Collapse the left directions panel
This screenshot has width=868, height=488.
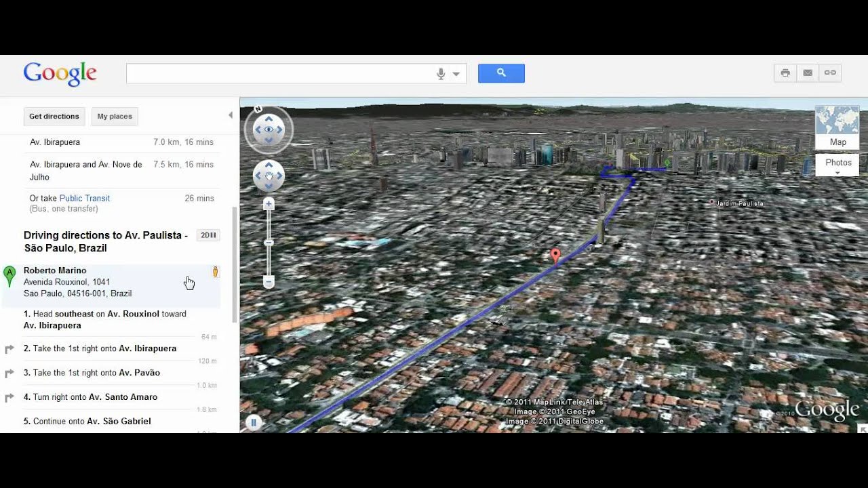click(230, 115)
